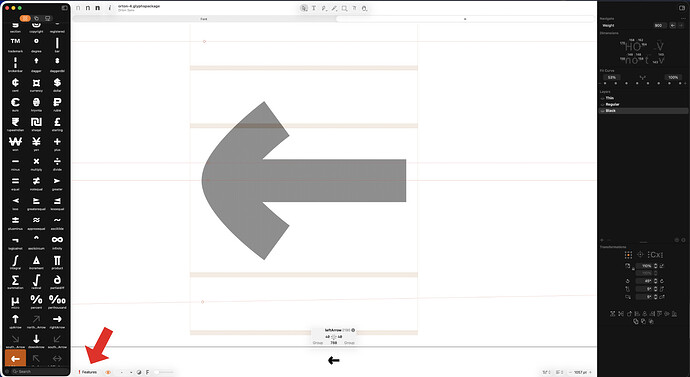
Task: Click the union boolean operation icon
Action: tap(635, 322)
